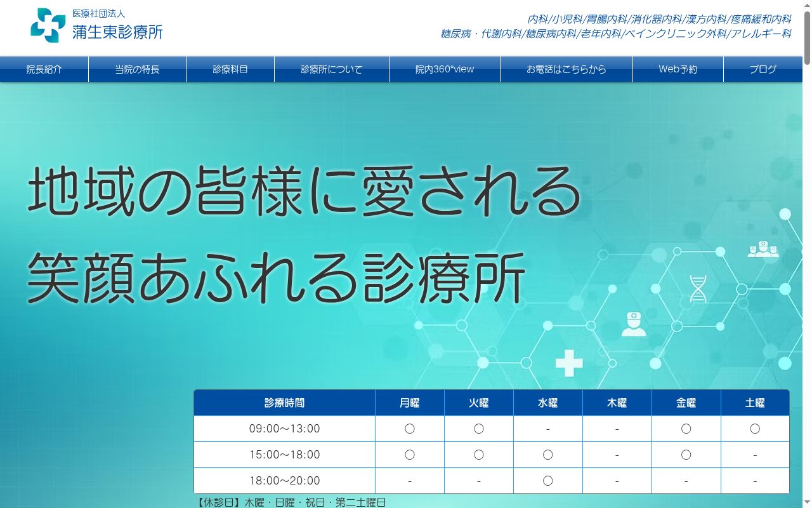The image size is (812, 508).
Task: Select the 土曜 column header
Action: click(x=755, y=403)
